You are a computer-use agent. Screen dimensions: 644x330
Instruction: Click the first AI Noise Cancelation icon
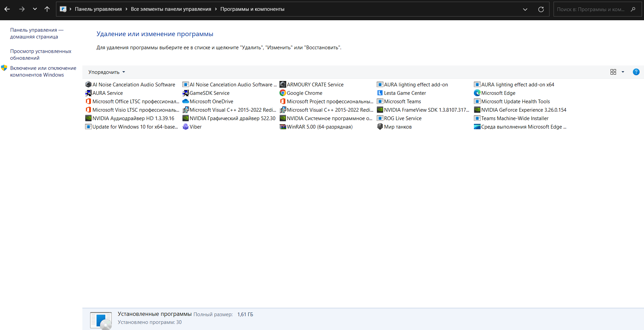pyautogui.click(x=88, y=85)
